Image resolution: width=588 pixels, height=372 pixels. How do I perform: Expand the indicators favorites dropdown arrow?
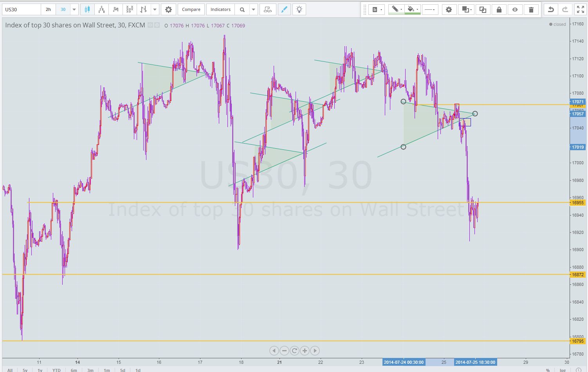[254, 9]
